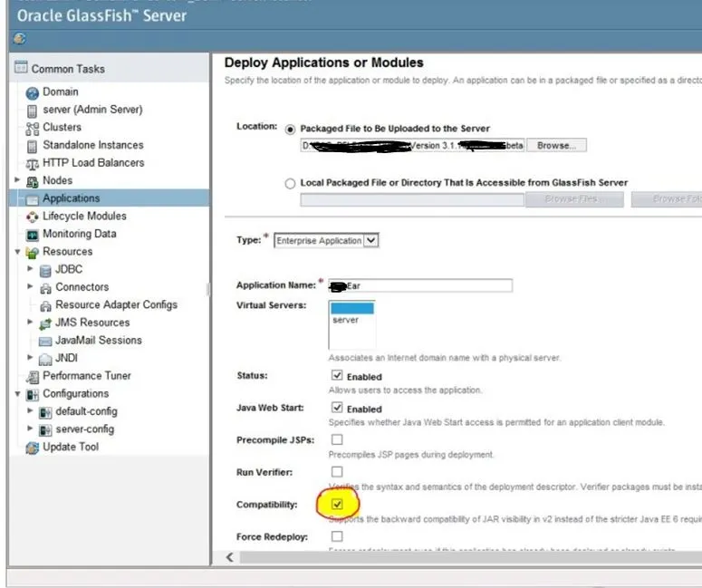This screenshot has width=702, height=588.
Task: Click the Configurations icon
Action: 33,395
